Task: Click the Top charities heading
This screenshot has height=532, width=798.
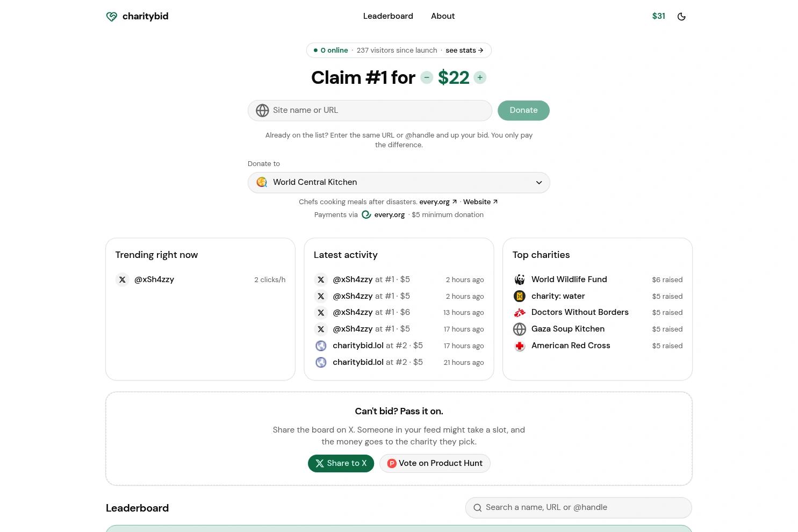Action: pyautogui.click(x=541, y=255)
